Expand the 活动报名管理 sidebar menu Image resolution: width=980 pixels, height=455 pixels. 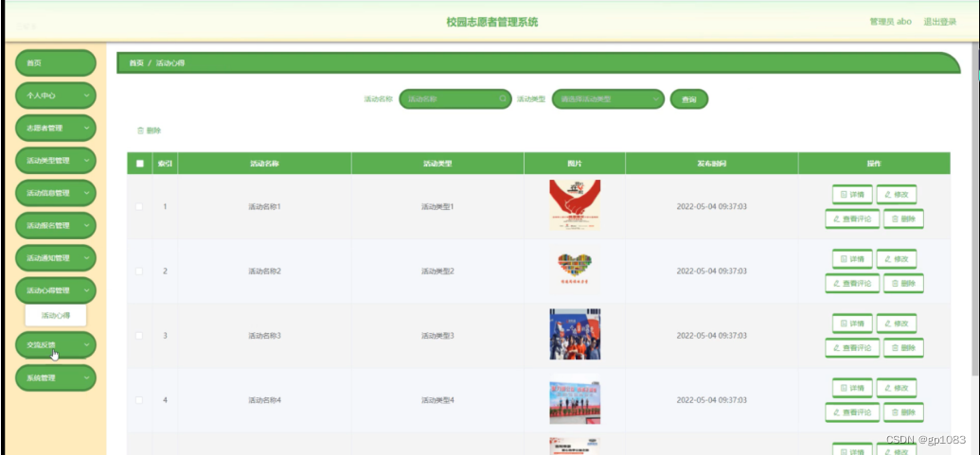(x=56, y=225)
